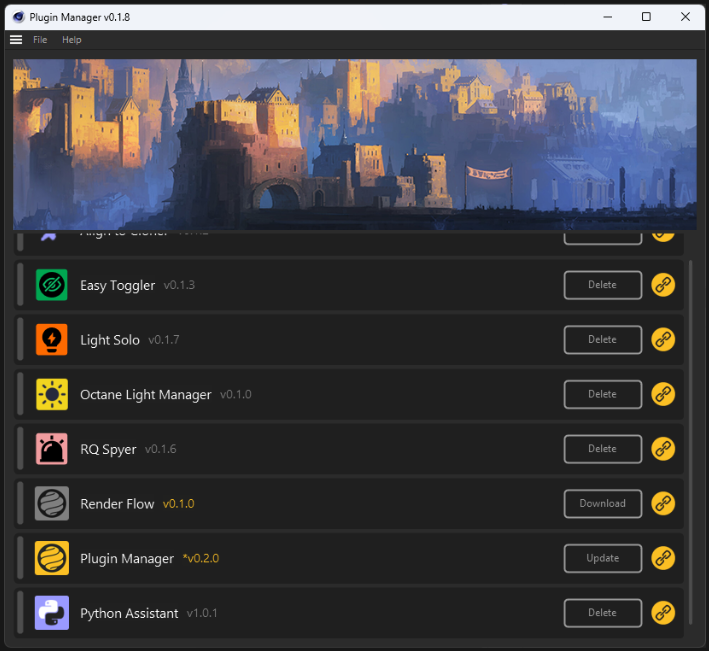This screenshot has width=709, height=651.
Task: Click the Python Assistant version v1.0.1
Action: click(x=202, y=613)
